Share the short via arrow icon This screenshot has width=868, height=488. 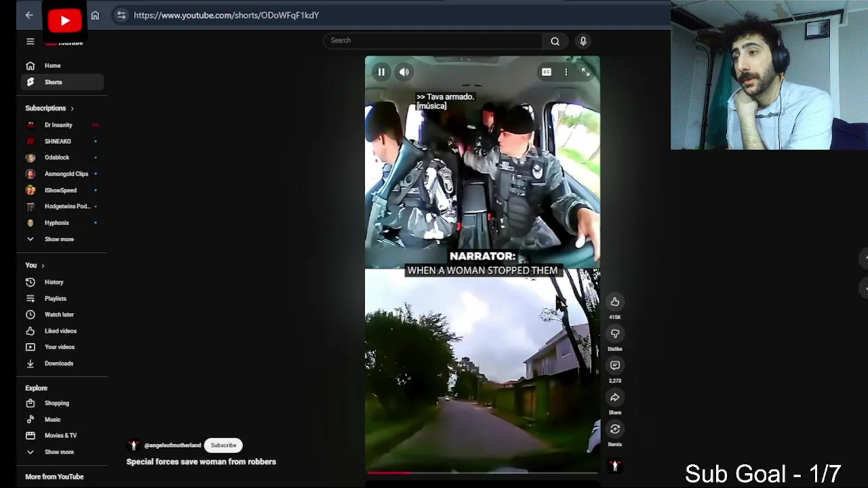click(x=615, y=397)
